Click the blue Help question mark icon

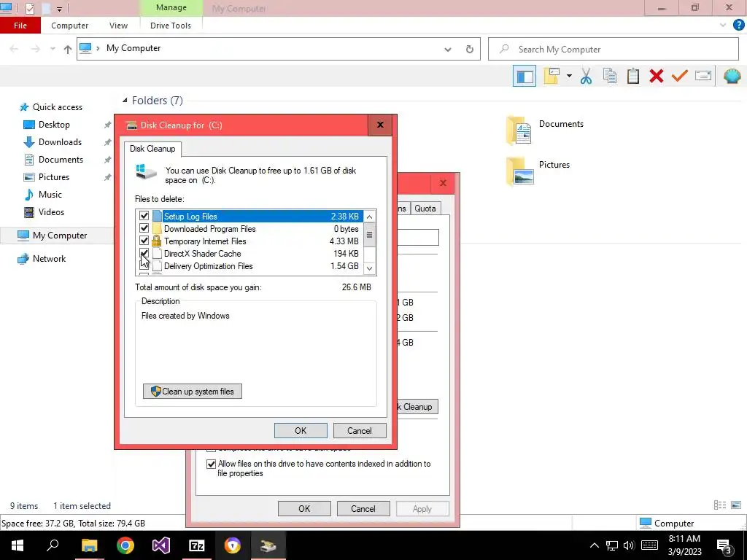(x=738, y=26)
